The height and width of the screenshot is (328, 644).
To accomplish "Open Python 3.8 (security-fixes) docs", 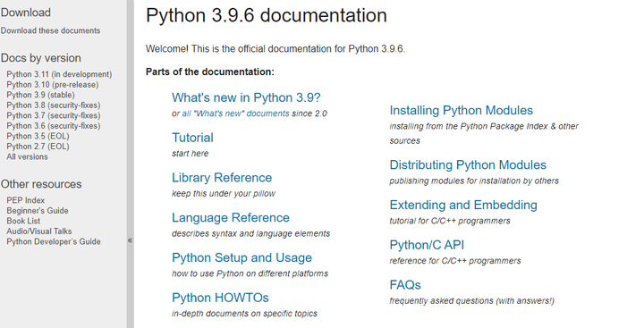I will pyautogui.click(x=54, y=105).
